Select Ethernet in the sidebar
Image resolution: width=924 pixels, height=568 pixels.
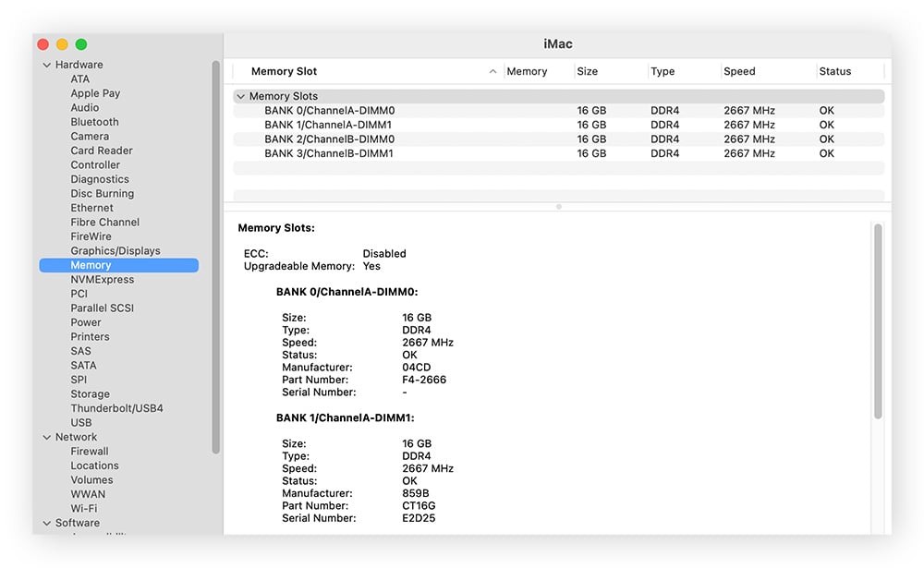tap(91, 208)
